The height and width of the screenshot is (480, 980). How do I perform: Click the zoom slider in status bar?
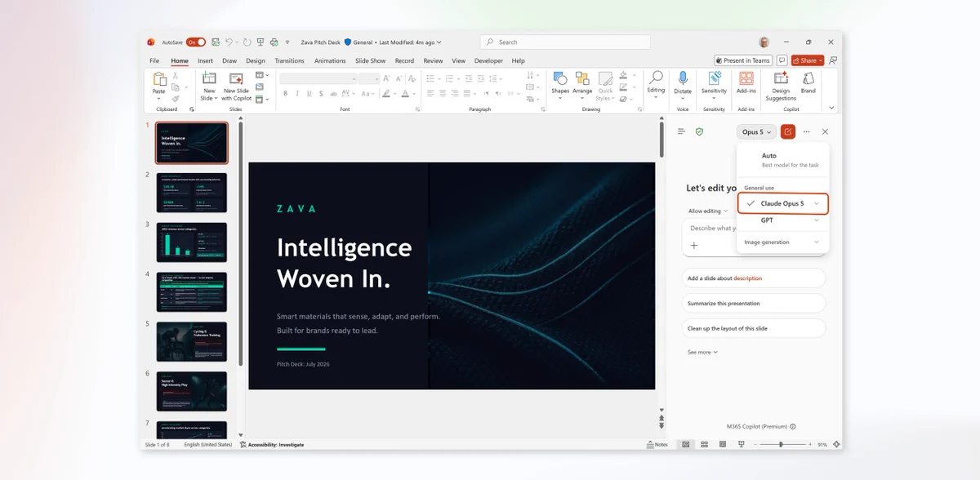click(782, 444)
